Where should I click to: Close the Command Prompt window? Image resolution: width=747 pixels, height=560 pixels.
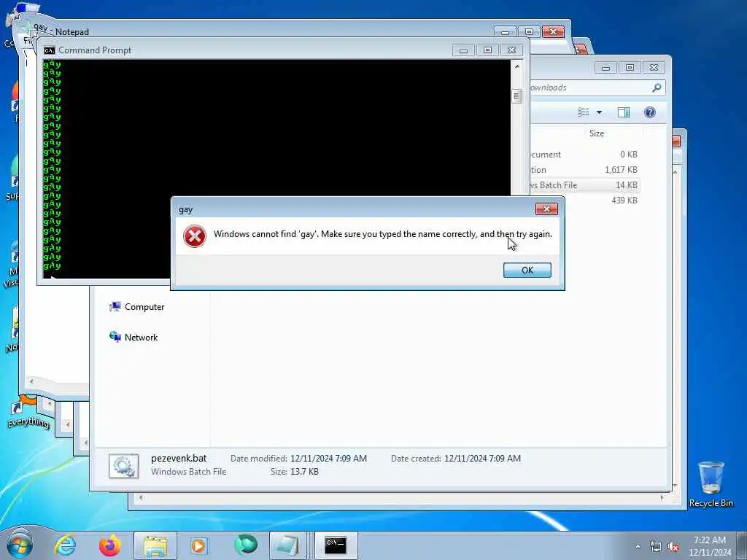point(511,50)
